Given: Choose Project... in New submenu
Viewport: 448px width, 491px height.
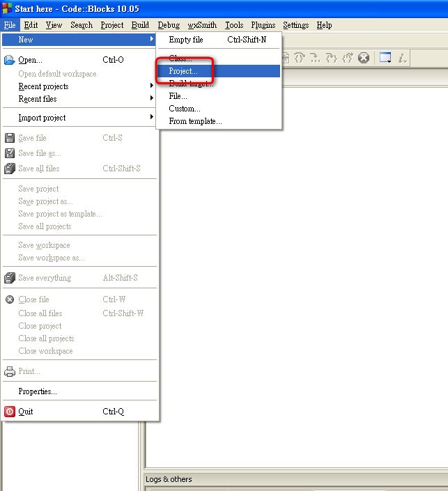Looking at the screenshot, I should pos(219,71).
